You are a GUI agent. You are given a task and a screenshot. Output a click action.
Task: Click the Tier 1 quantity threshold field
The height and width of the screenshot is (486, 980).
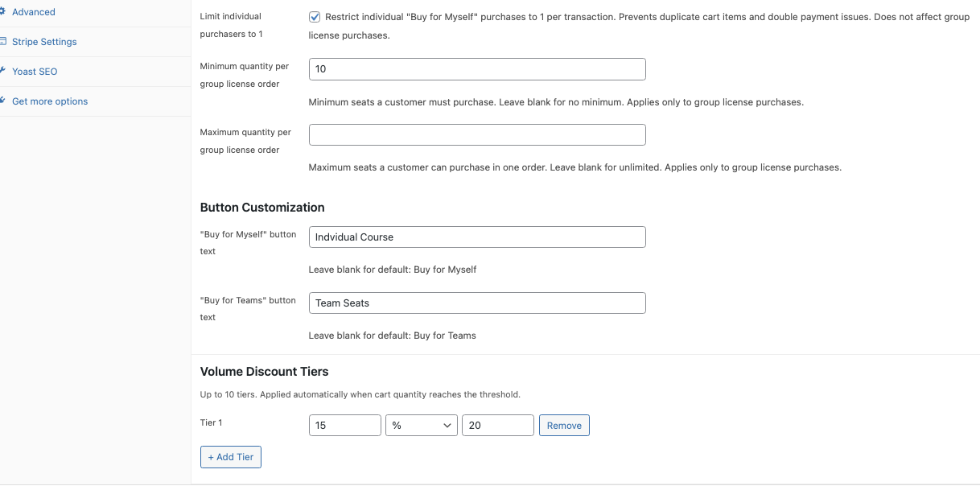pos(345,425)
